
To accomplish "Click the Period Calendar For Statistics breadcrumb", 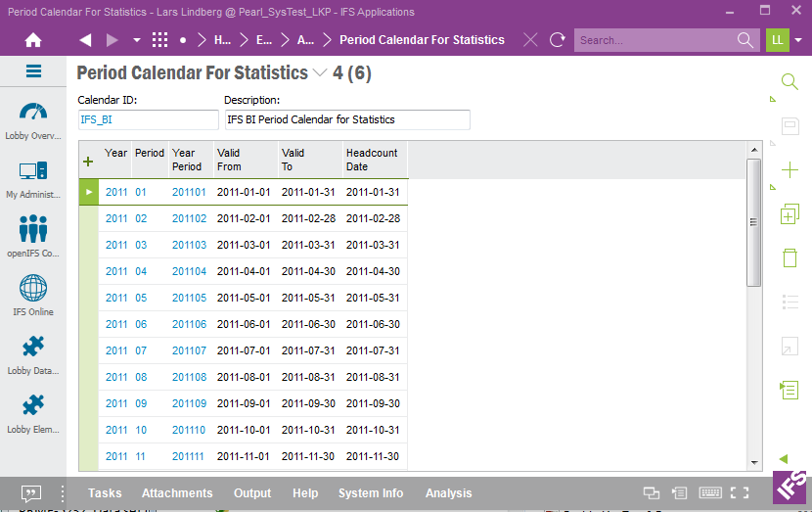I will (422, 40).
